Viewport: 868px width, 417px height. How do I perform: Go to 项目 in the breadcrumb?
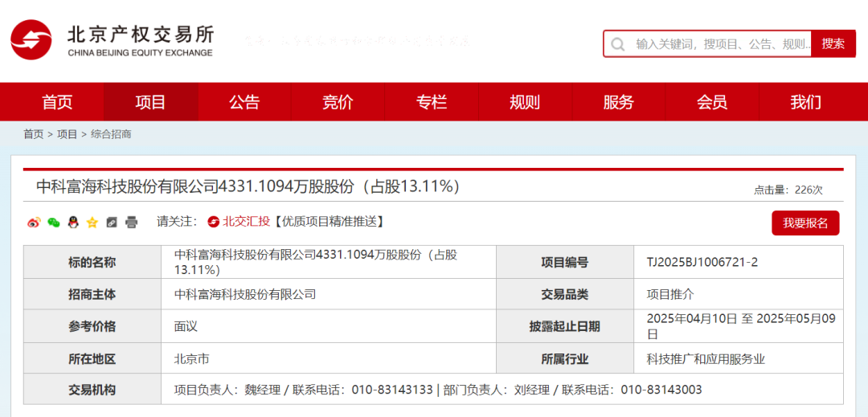pos(67,134)
